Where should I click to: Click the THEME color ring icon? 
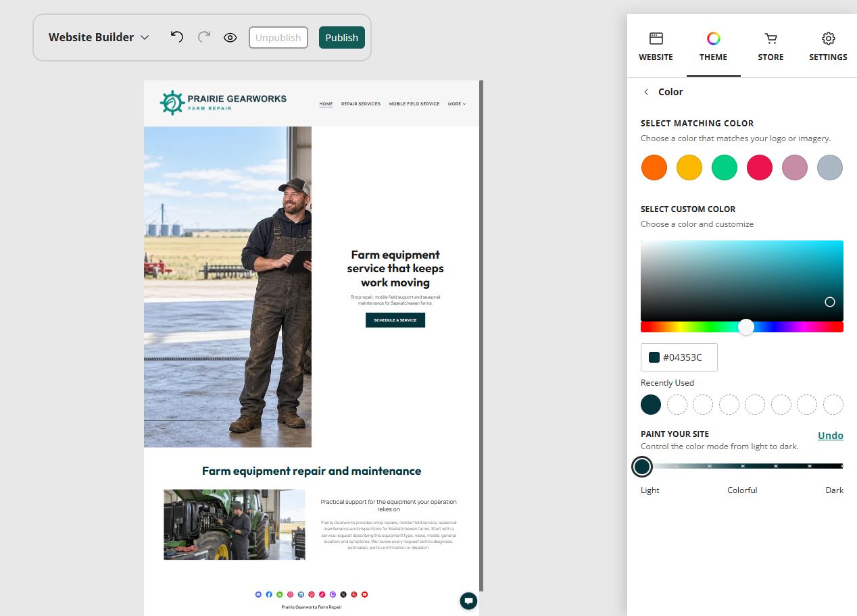714,38
